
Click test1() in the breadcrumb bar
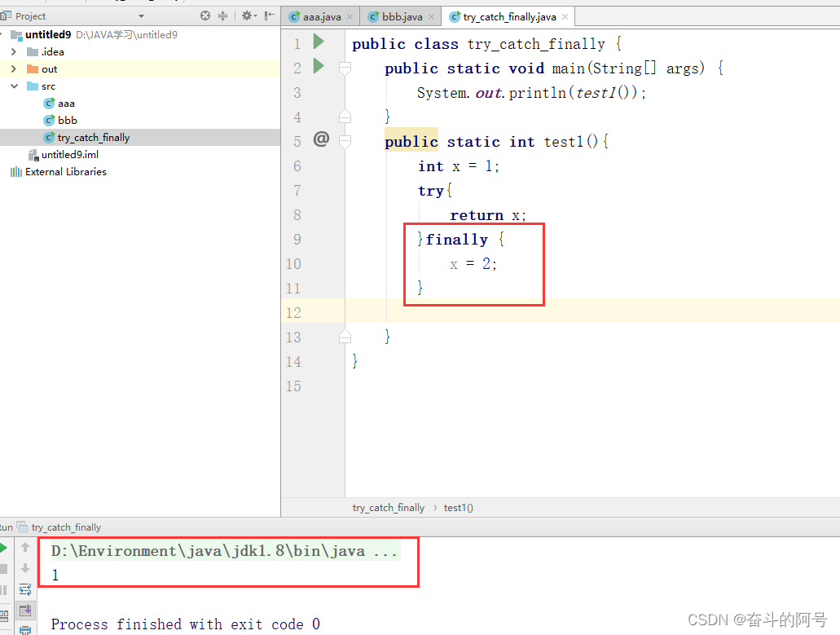tap(458, 508)
